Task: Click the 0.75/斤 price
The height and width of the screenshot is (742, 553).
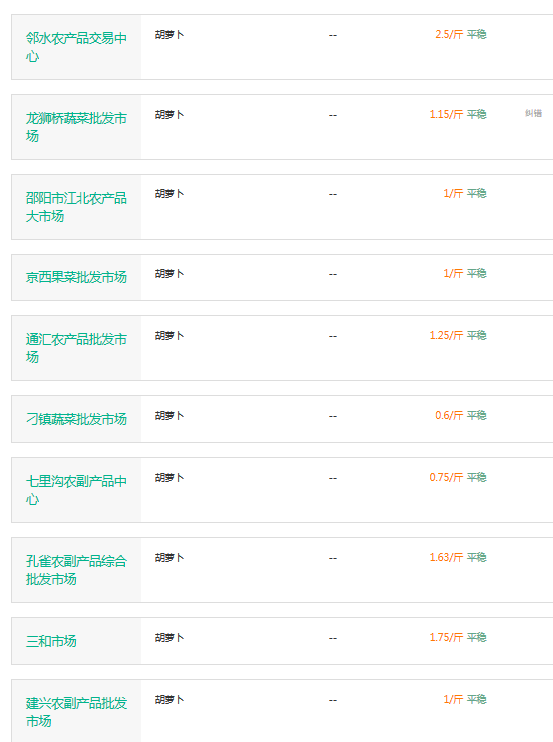Action: point(446,477)
